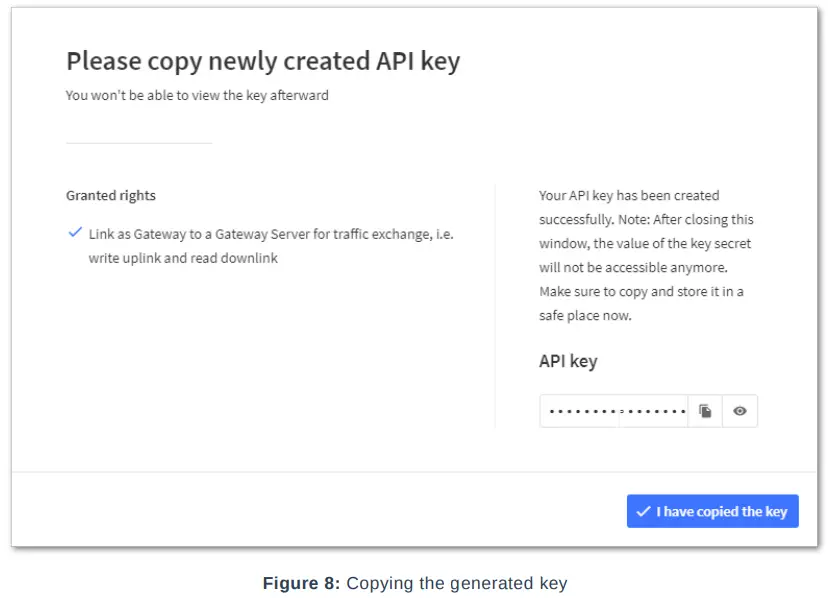Screen dimensions: 828x598
Task: Click the bold "Figure 8:" label
Action: [301, 583]
